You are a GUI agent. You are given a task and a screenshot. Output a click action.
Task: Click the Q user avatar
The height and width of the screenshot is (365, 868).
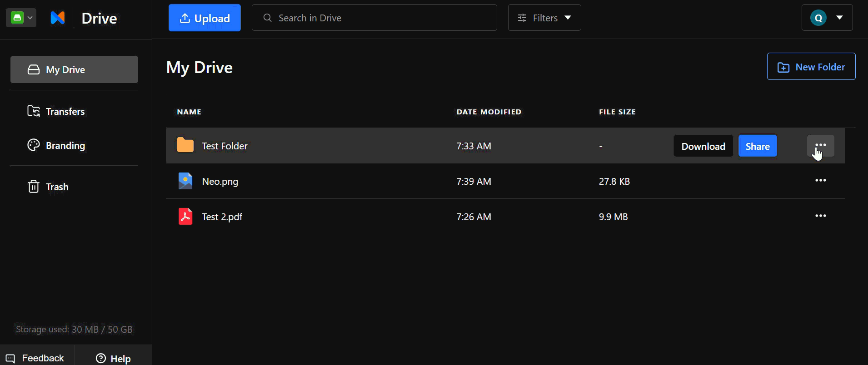[x=818, y=18]
